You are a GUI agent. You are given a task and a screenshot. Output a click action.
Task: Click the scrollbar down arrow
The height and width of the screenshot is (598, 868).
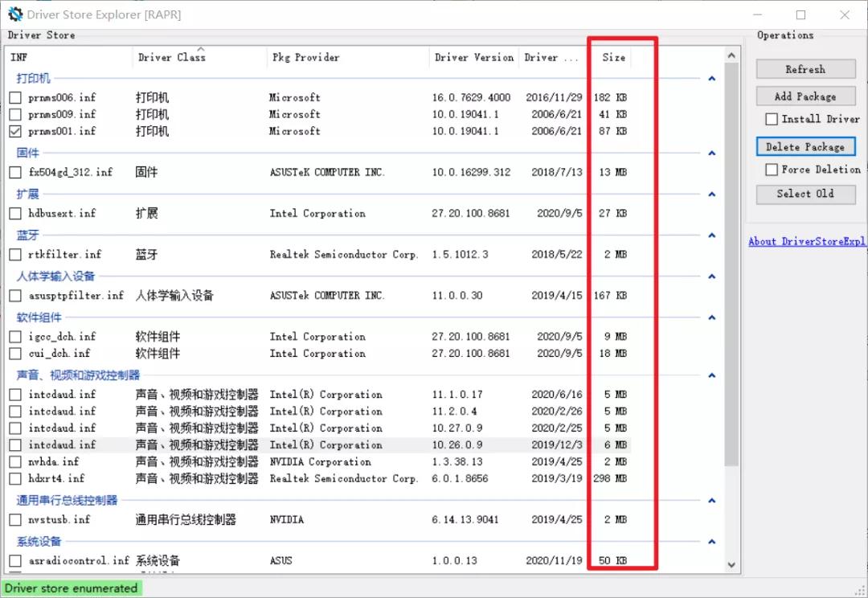pos(730,565)
